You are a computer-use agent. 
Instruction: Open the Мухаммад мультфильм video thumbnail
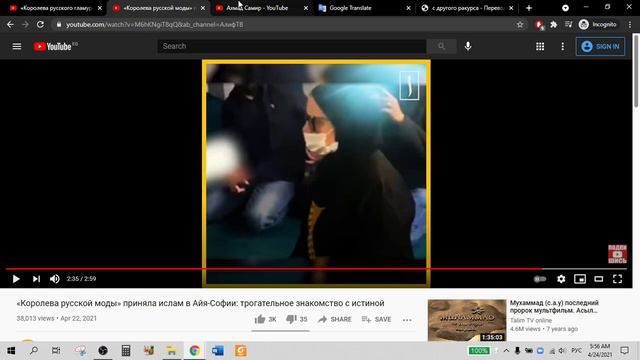[467, 320]
